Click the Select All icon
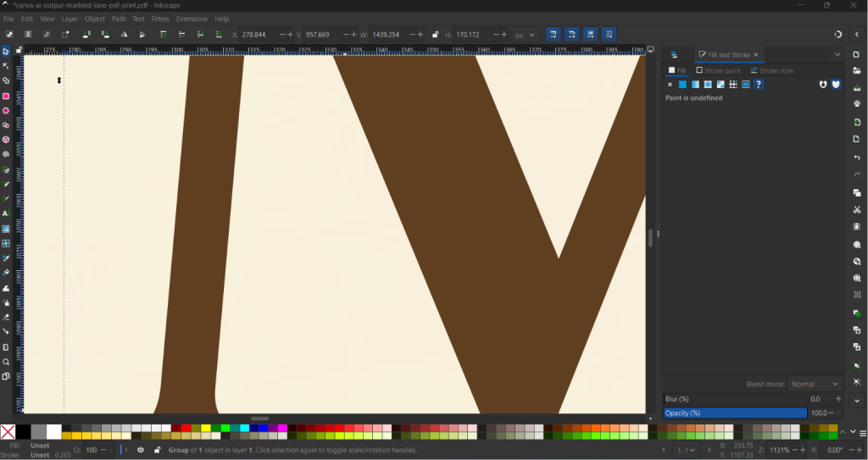The height and width of the screenshot is (460, 868). coord(9,35)
